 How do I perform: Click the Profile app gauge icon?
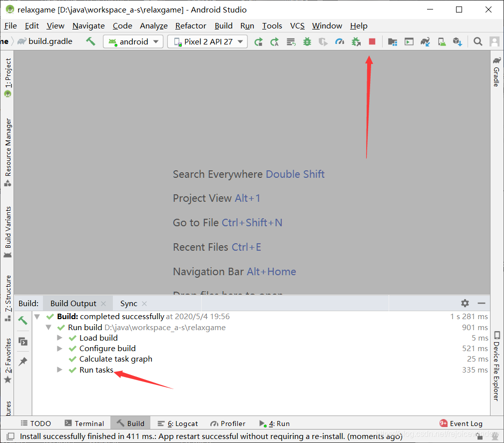340,42
